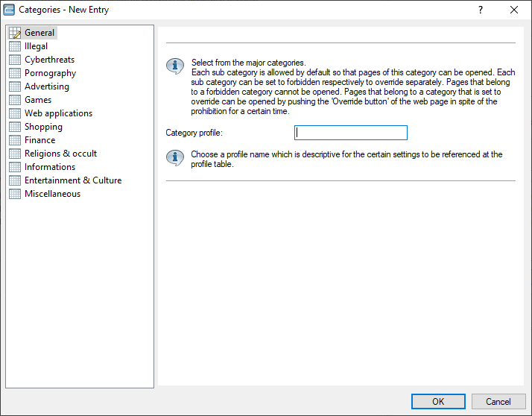
Task: Open the Finance category page
Action: tap(39, 140)
